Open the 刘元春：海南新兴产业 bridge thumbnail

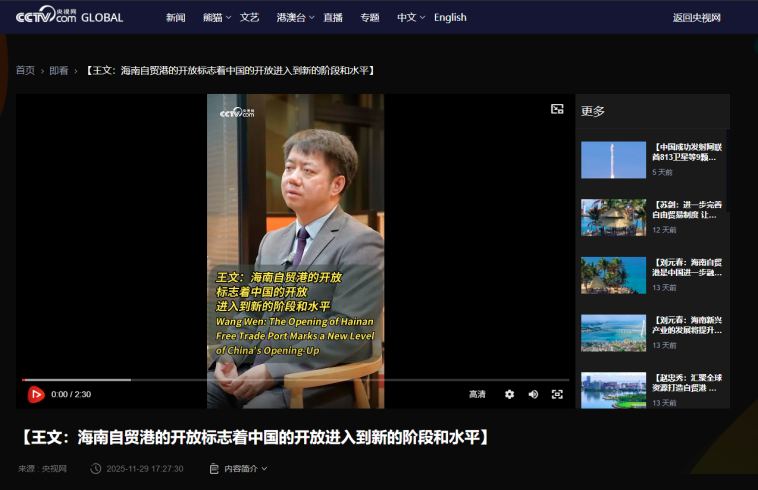(x=613, y=333)
